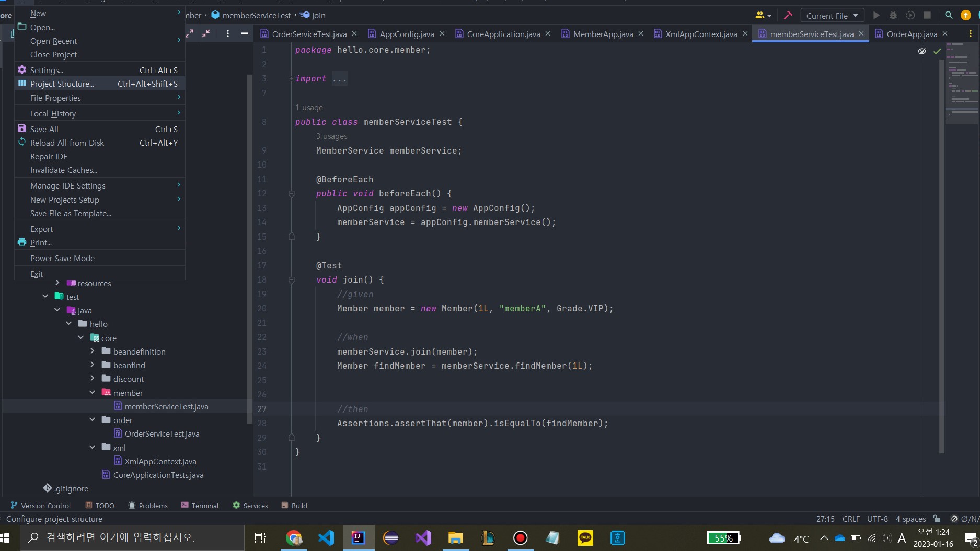
Task: Open Local History submenu
Action: pyautogui.click(x=100, y=113)
